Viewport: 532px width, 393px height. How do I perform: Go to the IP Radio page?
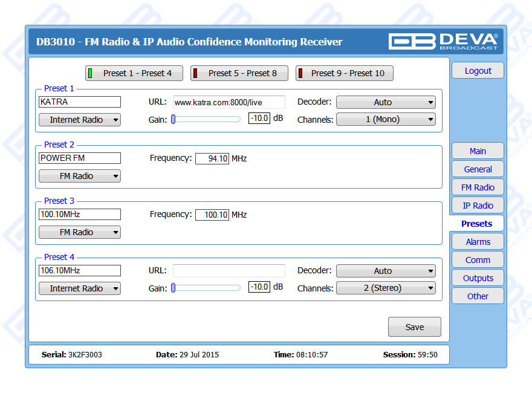click(x=478, y=206)
